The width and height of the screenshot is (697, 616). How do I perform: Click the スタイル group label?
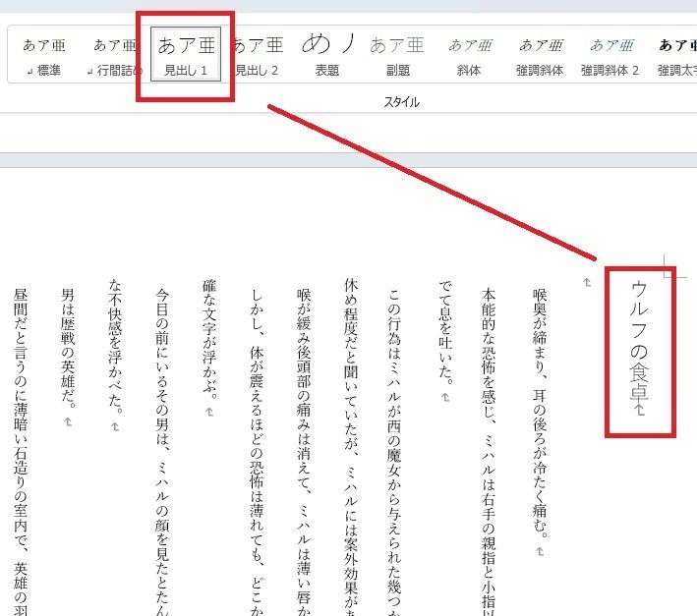(x=401, y=102)
